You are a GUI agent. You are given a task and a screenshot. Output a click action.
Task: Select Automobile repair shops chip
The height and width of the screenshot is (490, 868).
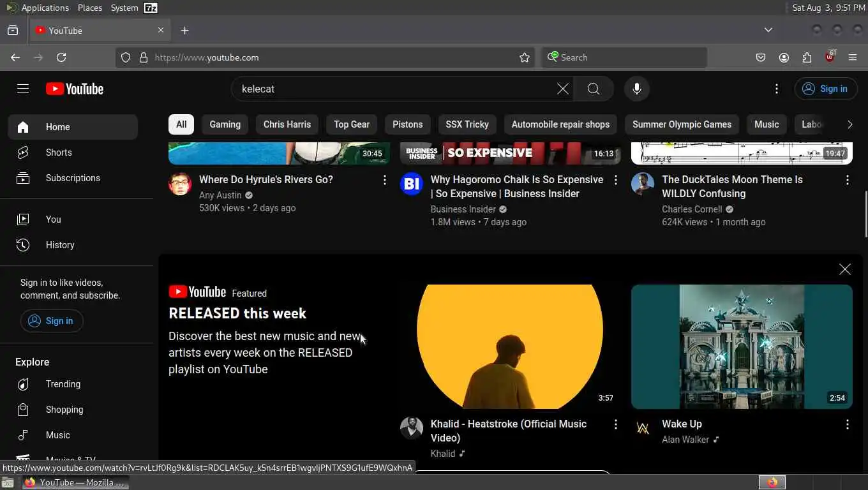(x=560, y=124)
